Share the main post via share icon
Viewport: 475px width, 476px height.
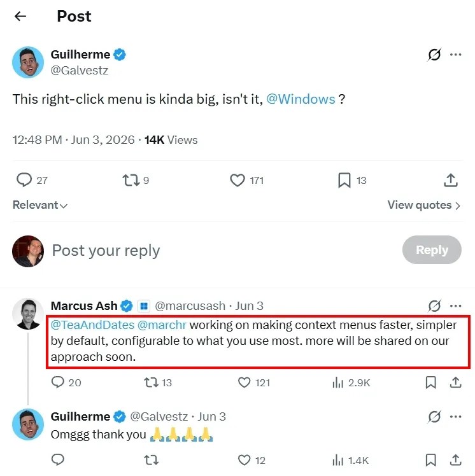point(451,180)
